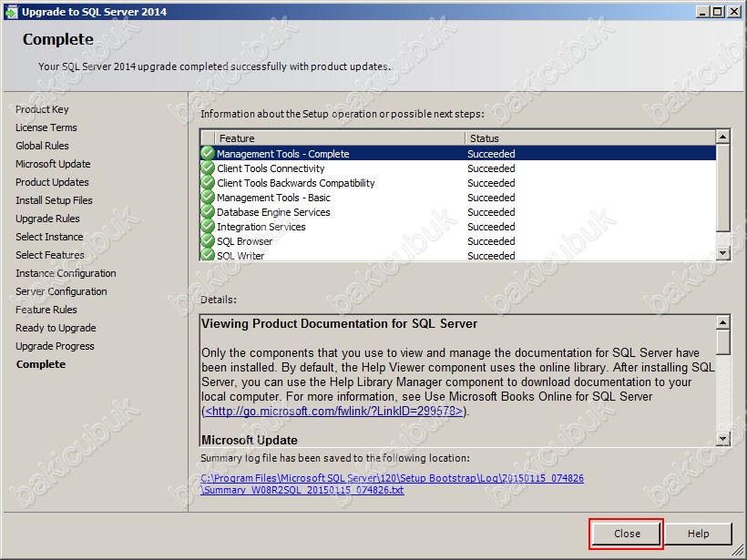This screenshot has height=560, width=747.
Task: Click the Server Configuration step
Action: point(61,291)
